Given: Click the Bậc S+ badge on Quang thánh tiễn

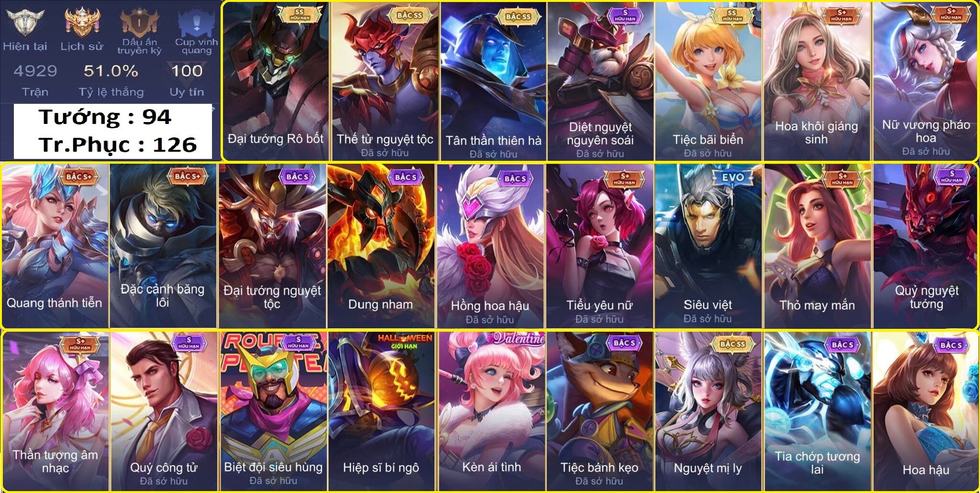Looking at the screenshot, I should coord(79,177).
